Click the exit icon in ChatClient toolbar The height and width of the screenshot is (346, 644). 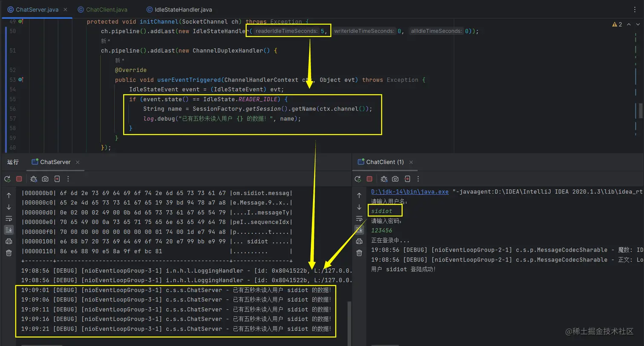click(407, 179)
